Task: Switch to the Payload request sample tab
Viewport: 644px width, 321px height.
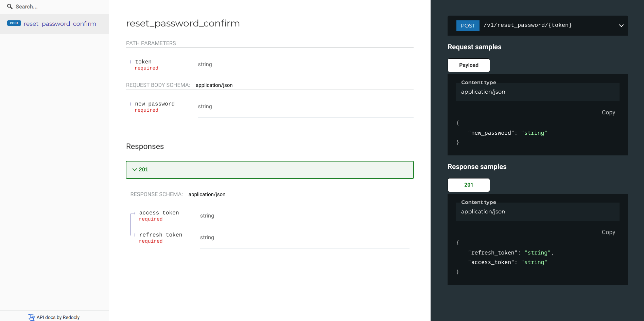Action: coord(468,65)
